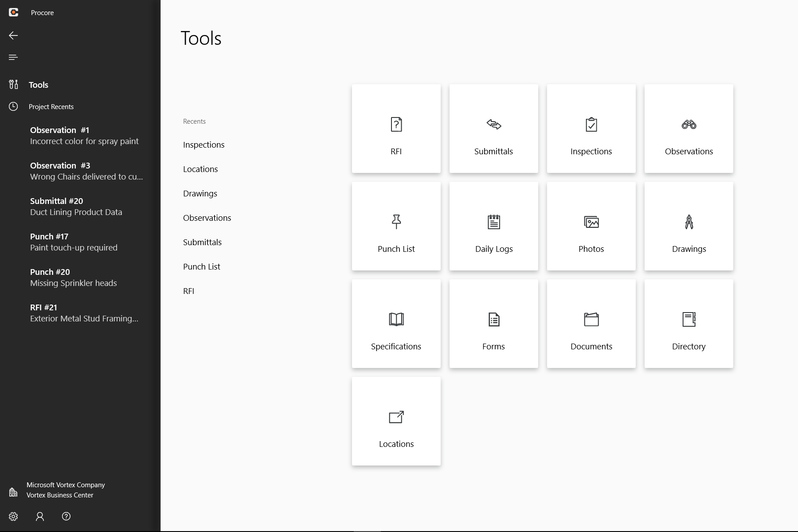798x532 pixels.
Task: Open the Observations binoculars tile
Action: pos(688,129)
